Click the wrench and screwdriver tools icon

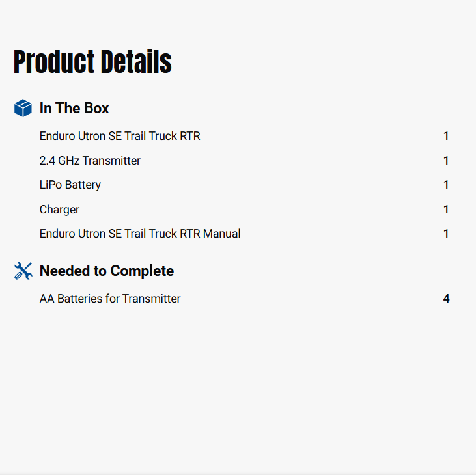coord(23,271)
